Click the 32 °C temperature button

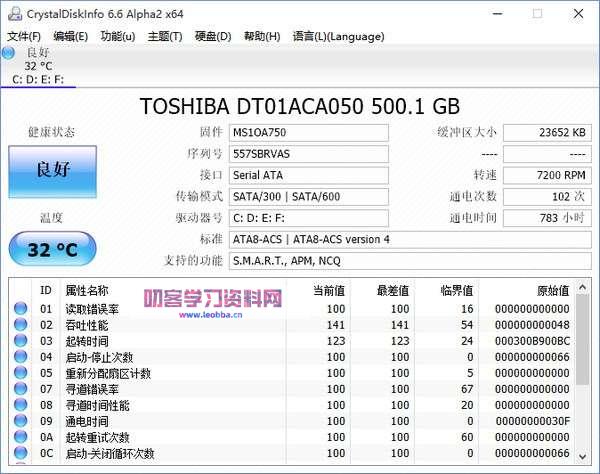tap(52, 249)
